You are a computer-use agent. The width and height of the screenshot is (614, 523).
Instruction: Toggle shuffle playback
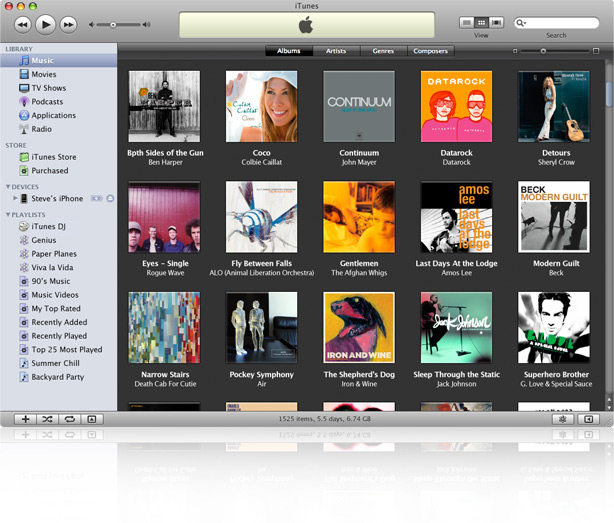(x=47, y=419)
